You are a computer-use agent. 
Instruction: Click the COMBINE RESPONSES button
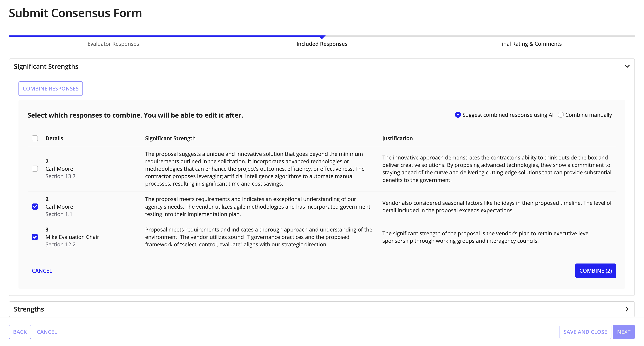[x=51, y=88]
